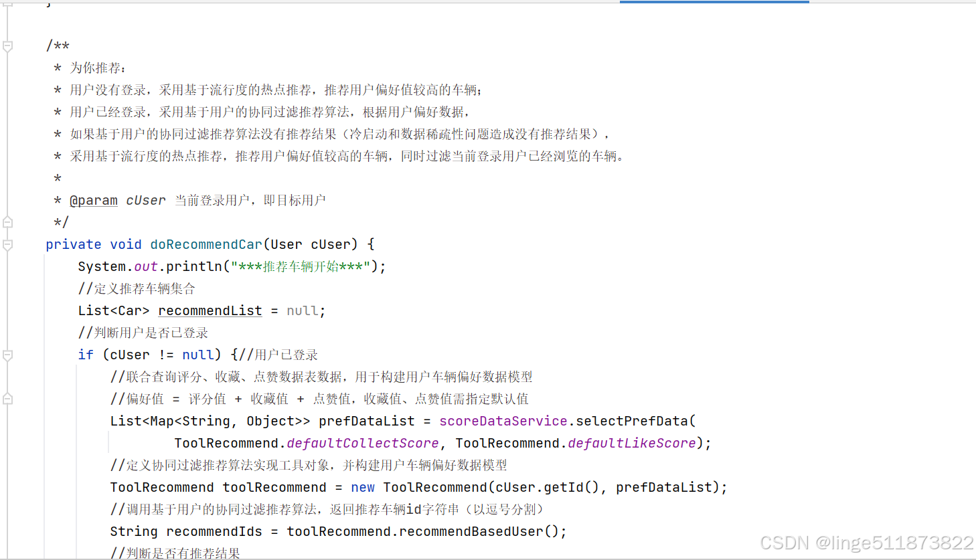Screen dimensions: 976x560
Task: Click the Javadoc line starting 采用基于流行度的热点推荐
Action: click(x=346, y=156)
